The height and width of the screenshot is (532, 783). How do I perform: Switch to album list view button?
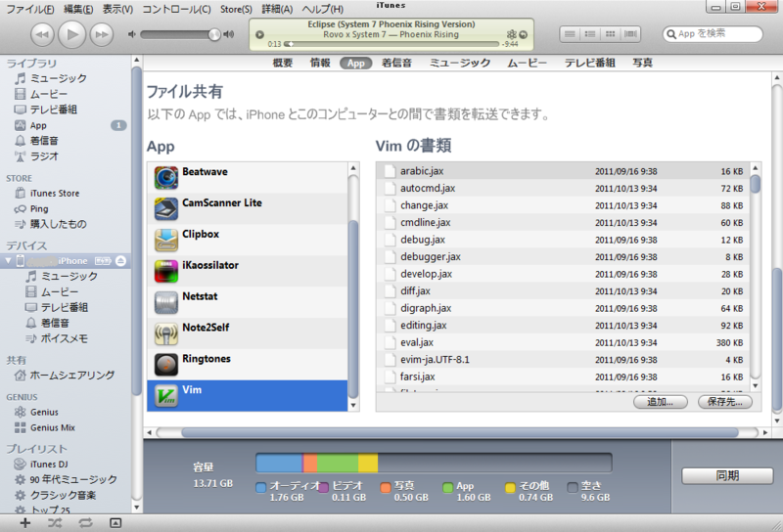[590, 34]
